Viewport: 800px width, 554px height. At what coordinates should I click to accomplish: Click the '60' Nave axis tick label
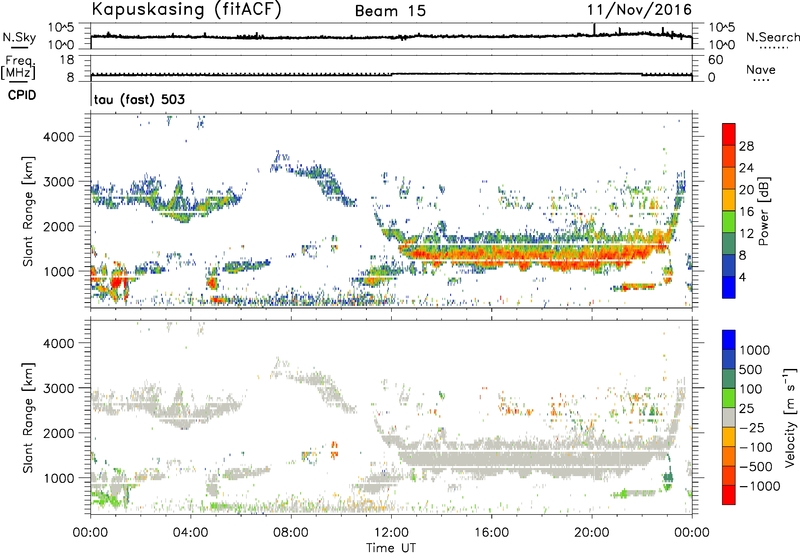(x=715, y=60)
